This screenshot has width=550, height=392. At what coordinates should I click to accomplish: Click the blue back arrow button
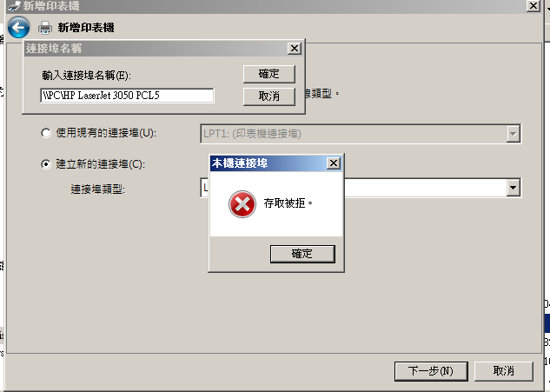coord(18,27)
